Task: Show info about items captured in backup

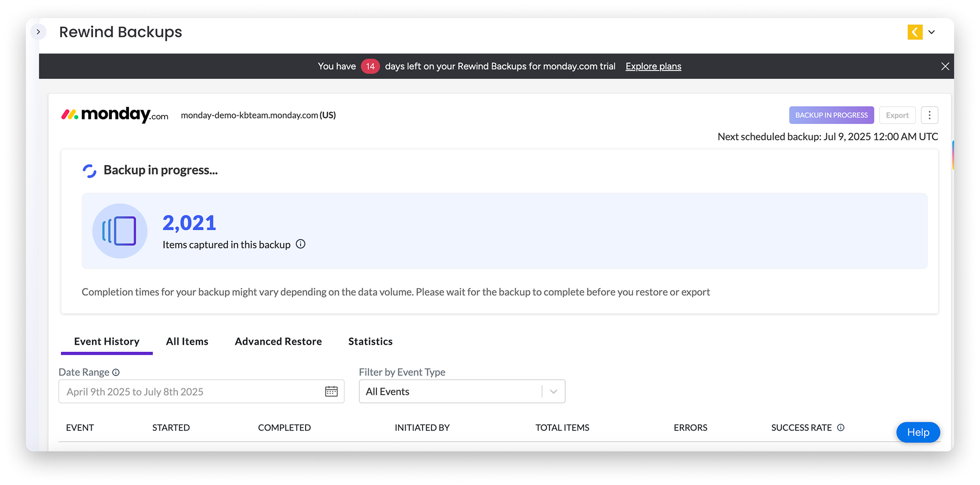Action: [300, 244]
